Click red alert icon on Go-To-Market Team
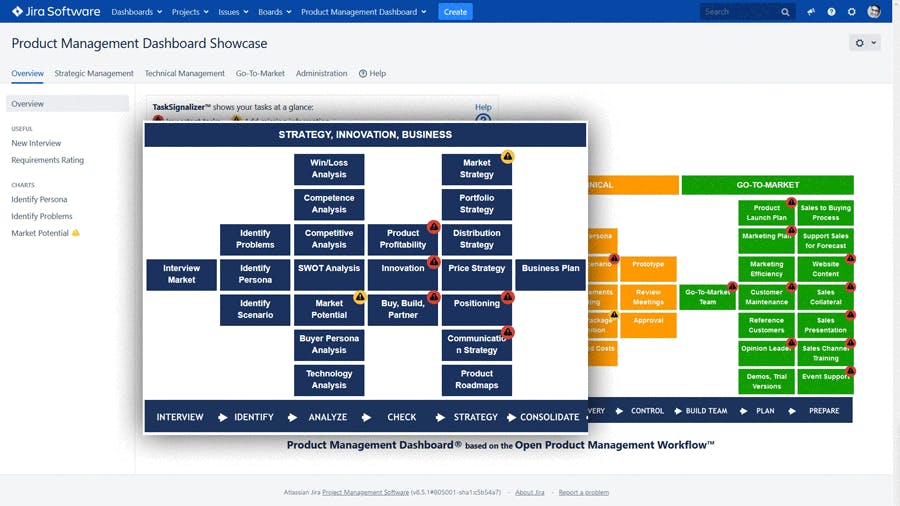The height and width of the screenshot is (506, 900). [x=732, y=286]
